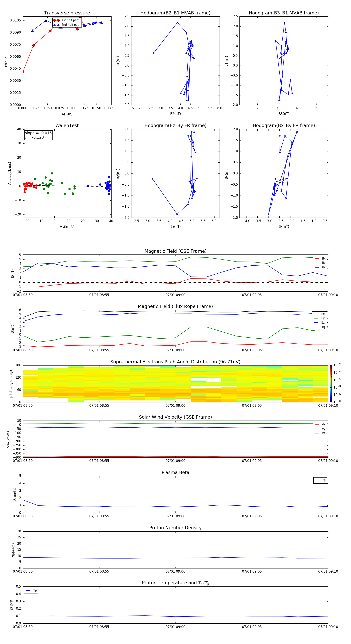Click the "V_A(km/s)" x-axis label

pyautogui.click(x=67, y=227)
